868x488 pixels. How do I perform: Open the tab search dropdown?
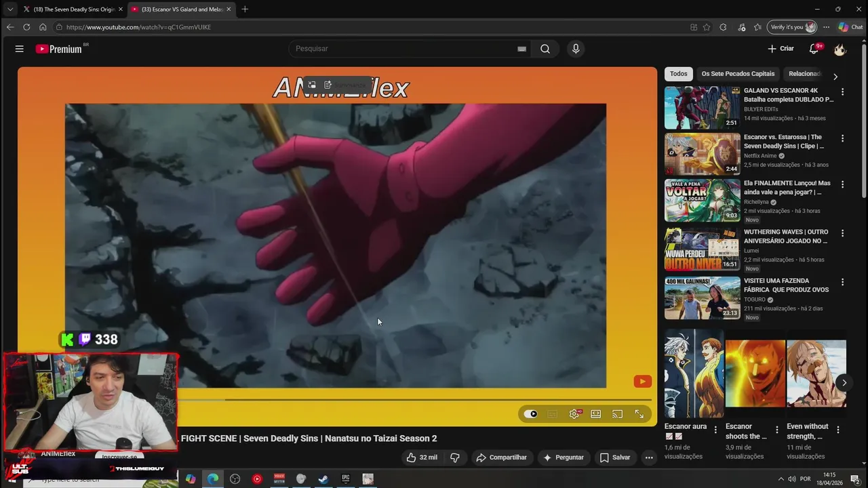(x=9, y=9)
